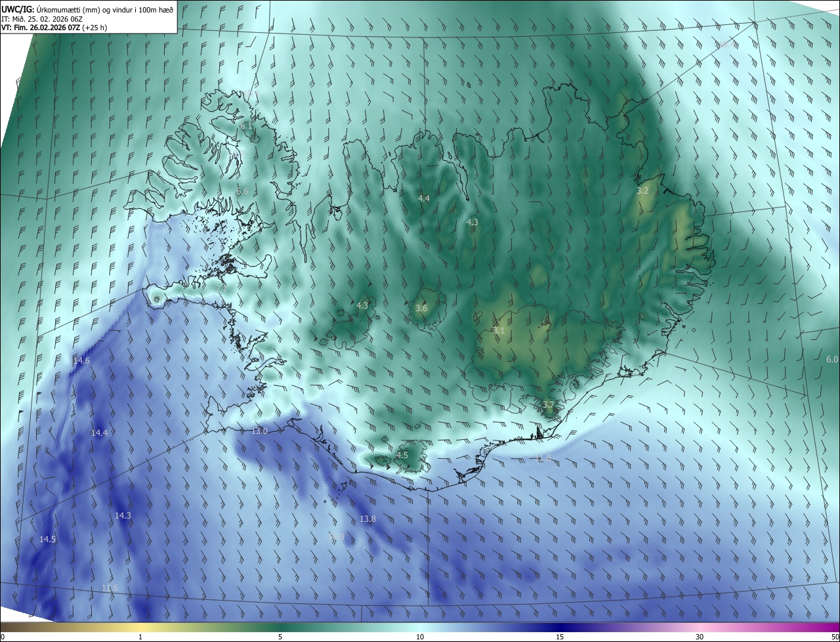Viewport: 840px width, 642px height.
Task: Click the 1 tick on the legend
Action: coord(140,637)
